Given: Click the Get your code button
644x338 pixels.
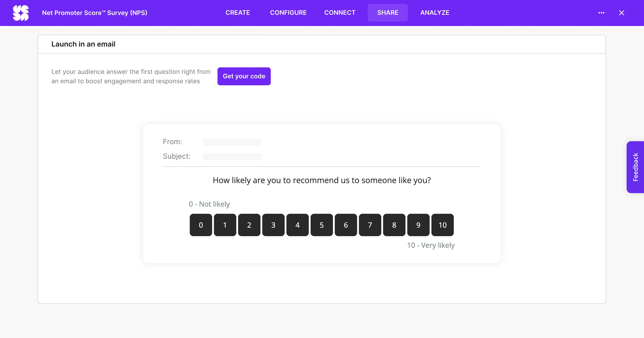Looking at the screenshot, I should [244, 76].
